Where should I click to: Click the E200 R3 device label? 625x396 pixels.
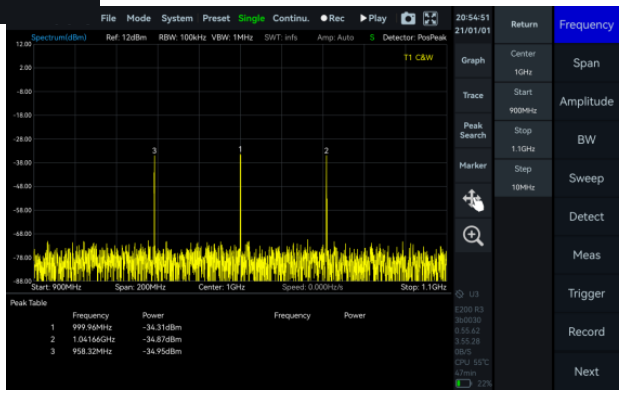[469, 309]
